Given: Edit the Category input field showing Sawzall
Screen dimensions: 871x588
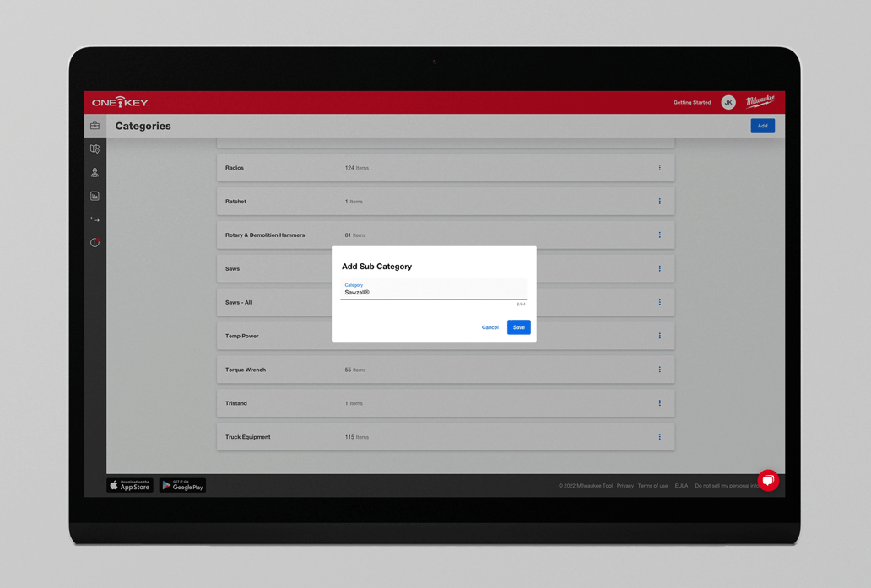Looking at the screenshot, I should tap(434, 291).
